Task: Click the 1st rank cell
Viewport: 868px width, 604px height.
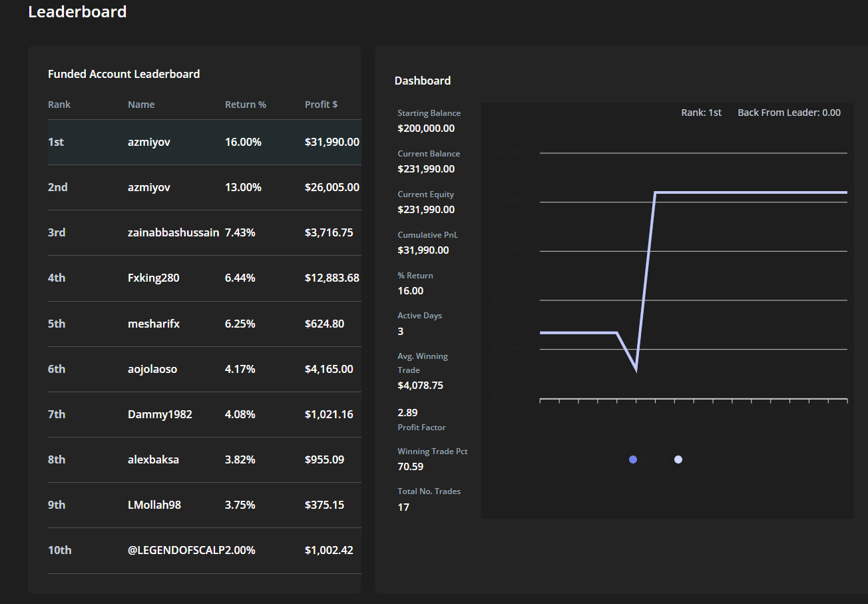Action: click(x=56, y=142)
